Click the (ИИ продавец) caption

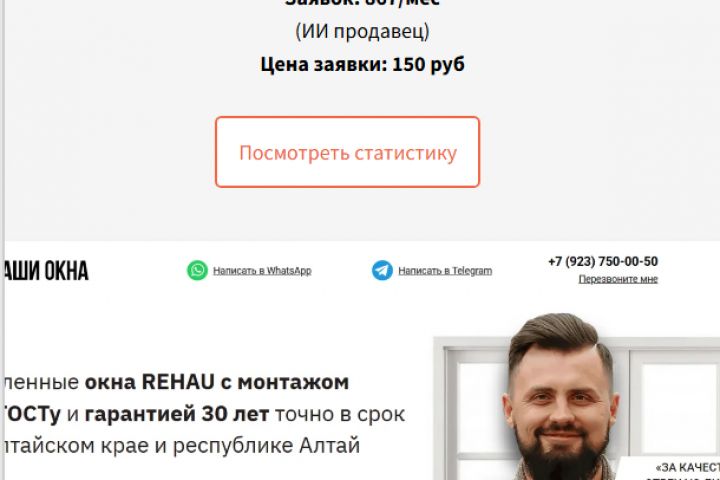click(362, 31)
